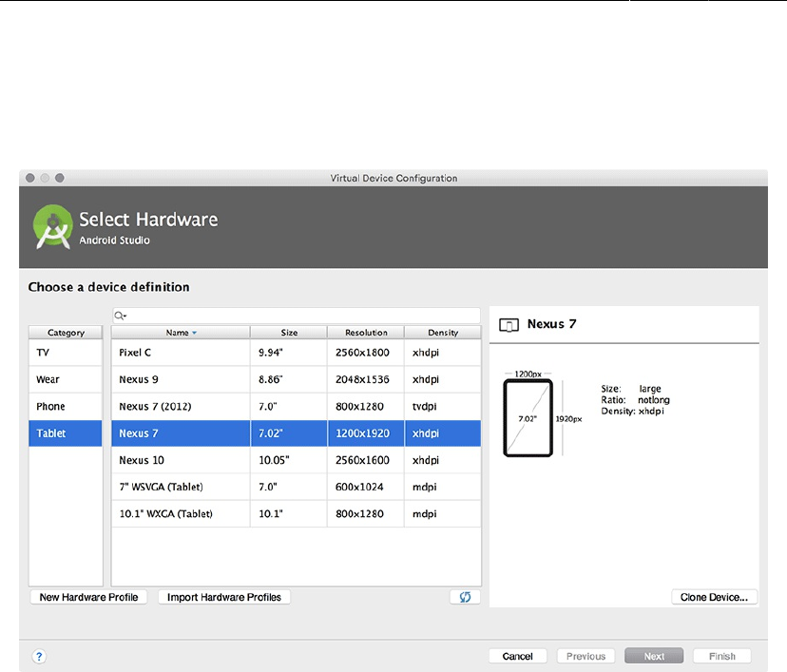Viewport: 787px width, 672px height.
Task: Click the tablet device icon beside Nexus 7
Action: coord(509,325)
